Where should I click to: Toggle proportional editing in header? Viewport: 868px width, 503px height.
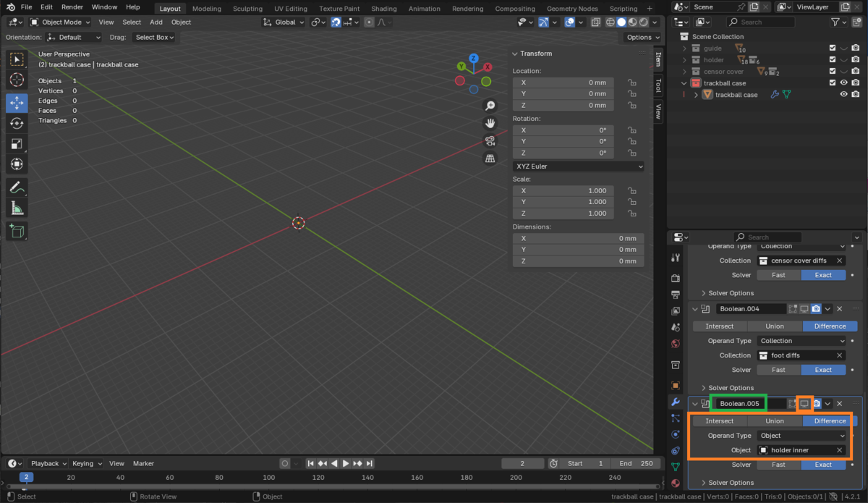click(x=370, y=22)
